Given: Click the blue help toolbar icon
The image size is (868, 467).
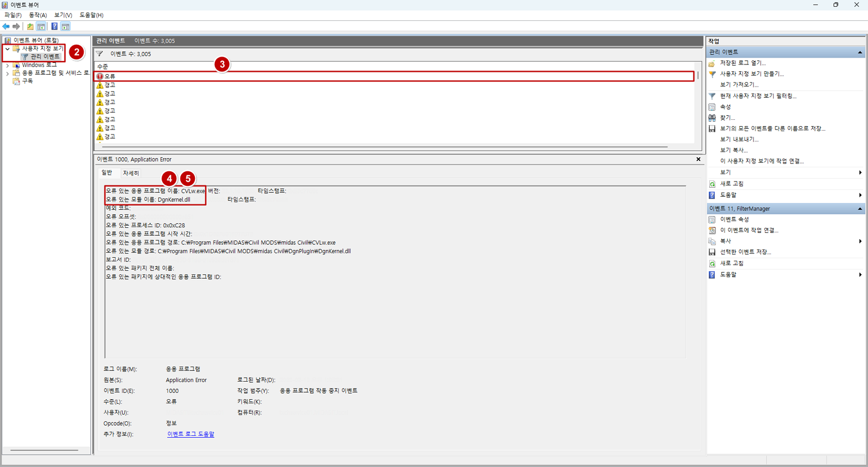Looking at the screenshot, I should (x=54, y=27).
